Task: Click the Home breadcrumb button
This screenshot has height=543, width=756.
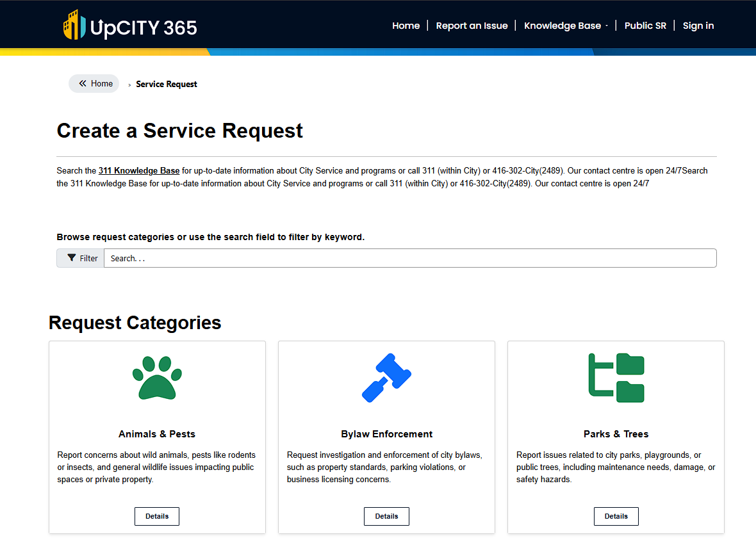Action: [94, 83]
